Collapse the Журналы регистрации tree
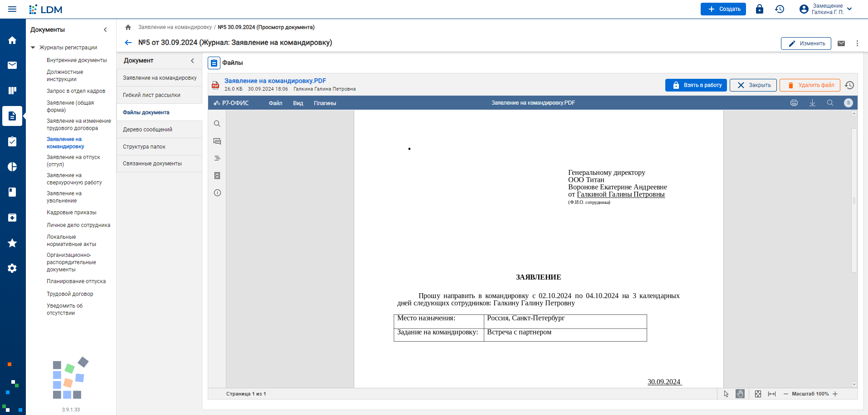 (x=33, y=48)
